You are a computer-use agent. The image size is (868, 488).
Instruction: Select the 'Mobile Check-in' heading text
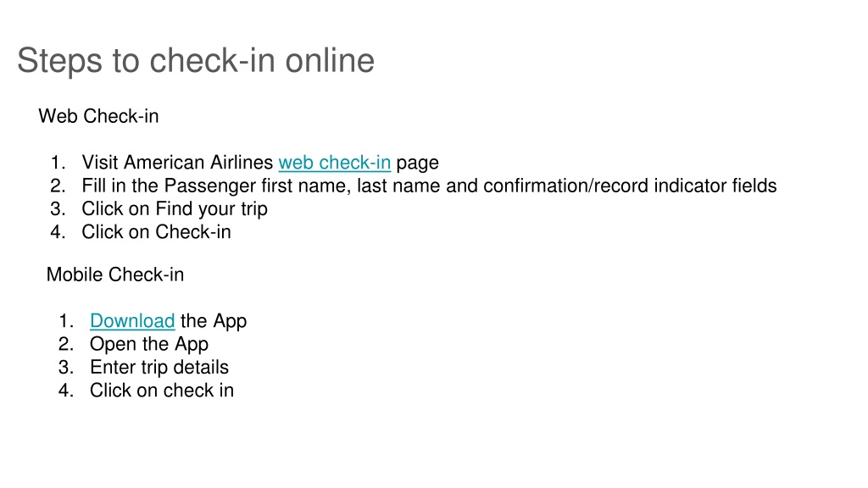(x=115, y=274)
